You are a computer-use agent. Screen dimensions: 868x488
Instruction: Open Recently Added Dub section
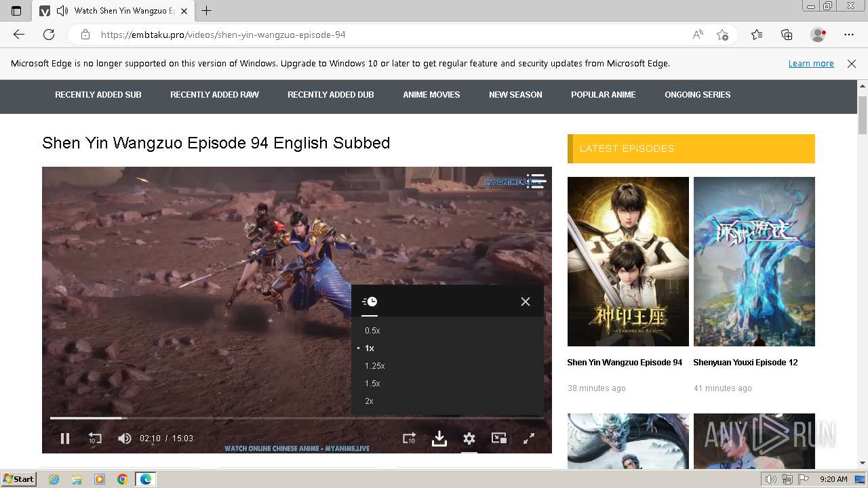point(331,95)
